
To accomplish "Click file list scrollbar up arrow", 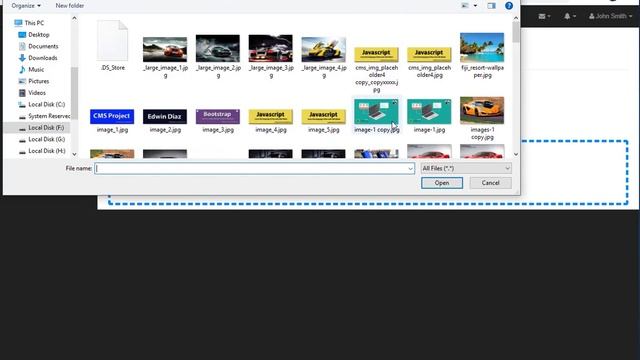I will point(516,18).
